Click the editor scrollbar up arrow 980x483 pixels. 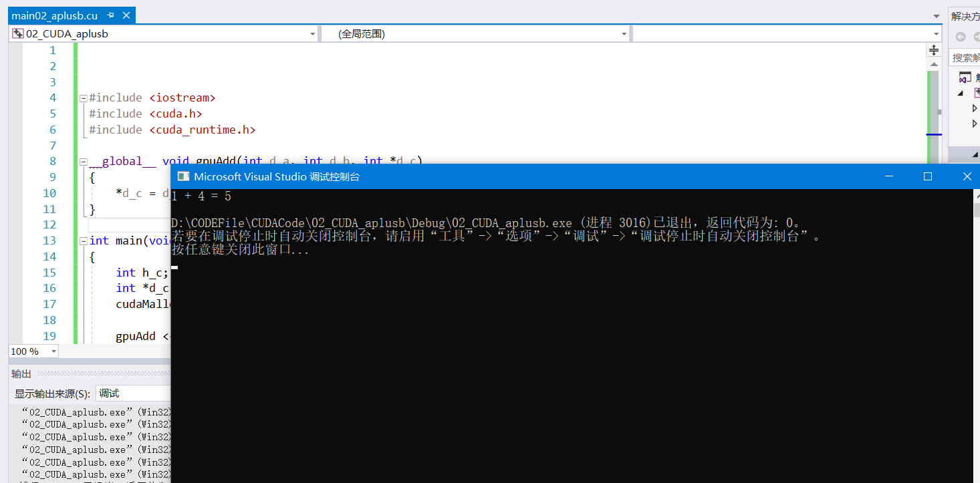[x=934, y=64]
